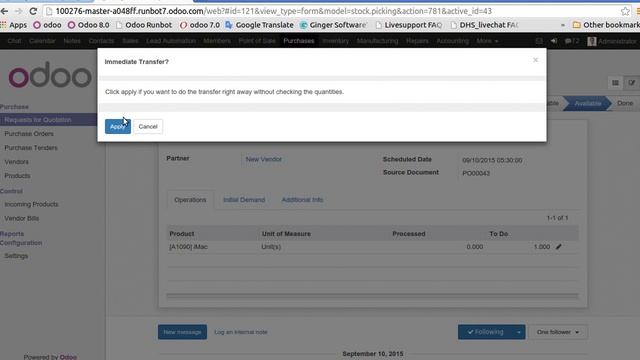Open the Purchases menu in the top bar
This screenshot has width=640, height=360.
(x=299, y=41)
